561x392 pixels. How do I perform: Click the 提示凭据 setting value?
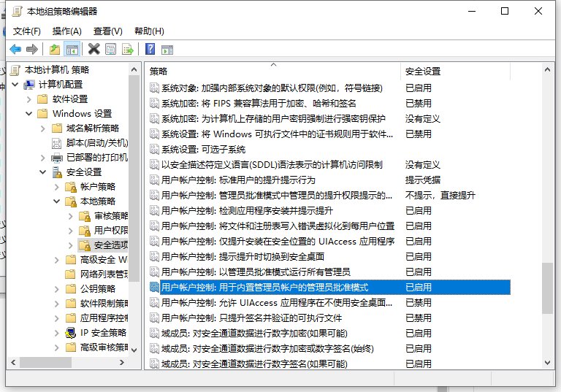pos(422,180)
